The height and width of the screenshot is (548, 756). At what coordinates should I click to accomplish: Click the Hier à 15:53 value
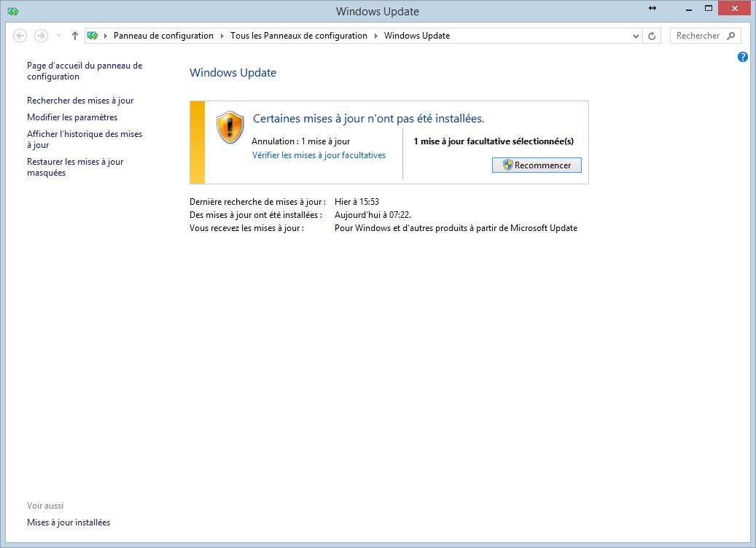(x=356, y=202)
